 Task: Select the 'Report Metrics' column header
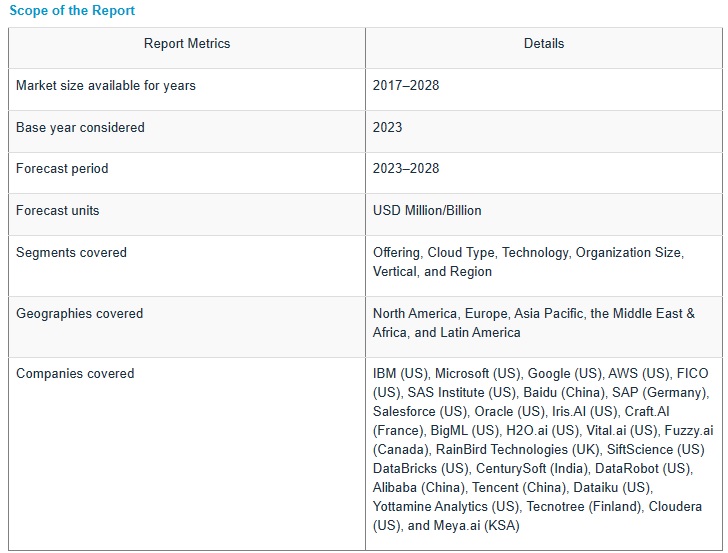coord(187,44)
